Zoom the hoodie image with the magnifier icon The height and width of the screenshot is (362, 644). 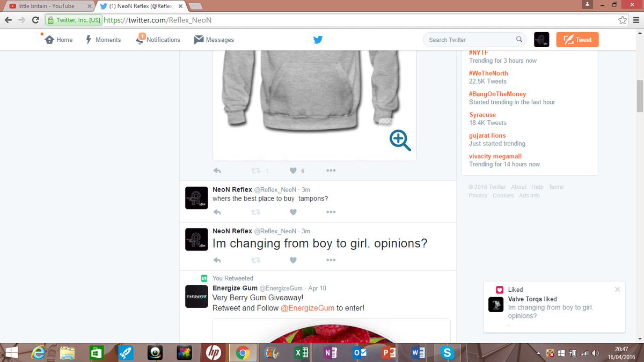point(399,140)
